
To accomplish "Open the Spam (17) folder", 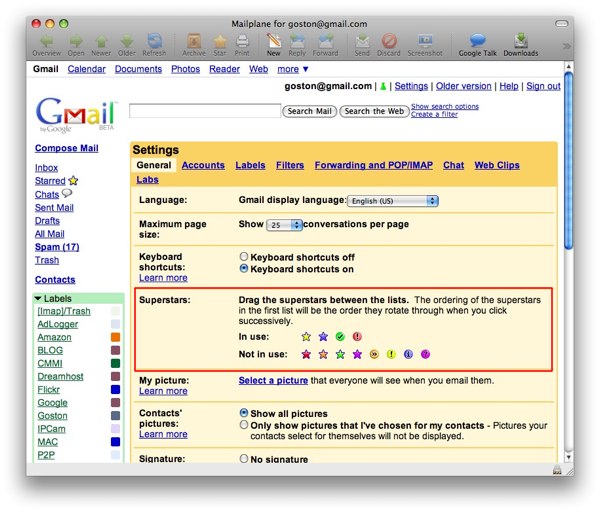I will [57, 247].
